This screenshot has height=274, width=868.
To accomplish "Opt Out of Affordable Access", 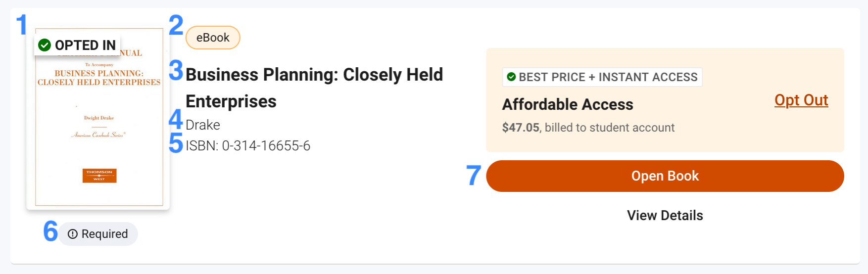I will [801, 100].
